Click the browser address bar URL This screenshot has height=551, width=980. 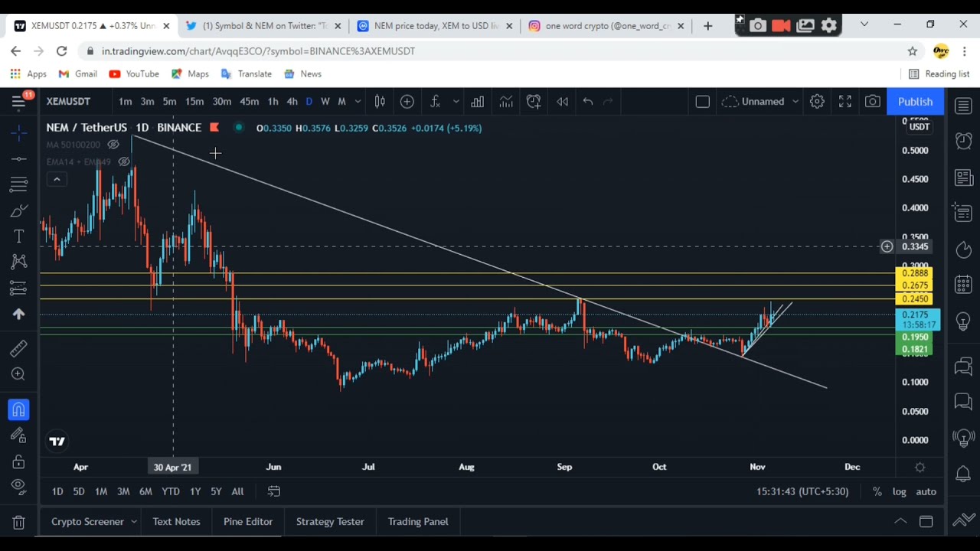coord(258,51)
